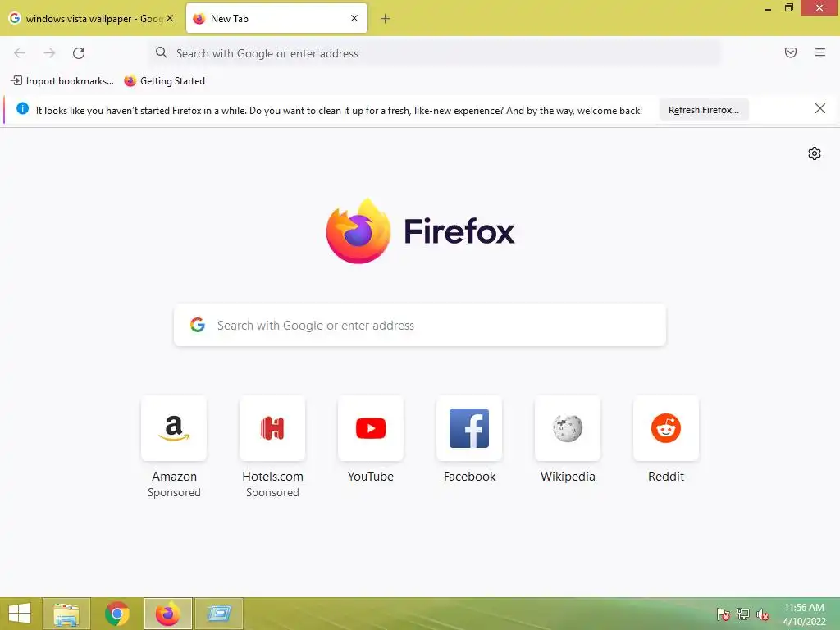This screenshot has height=630, width=840.
Task: Open a new tab with plus button
Action: (x=386, y=19)
